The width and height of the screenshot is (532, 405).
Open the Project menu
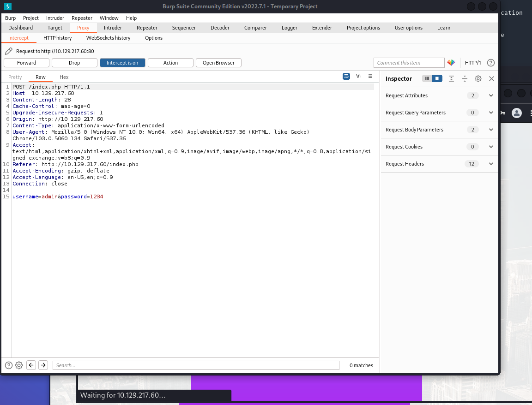click(x=31, y=18)
